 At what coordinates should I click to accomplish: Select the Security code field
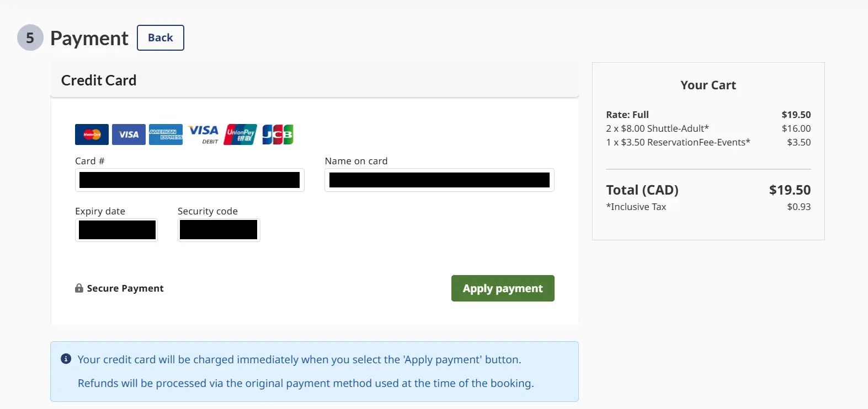(x=219, y=230)
